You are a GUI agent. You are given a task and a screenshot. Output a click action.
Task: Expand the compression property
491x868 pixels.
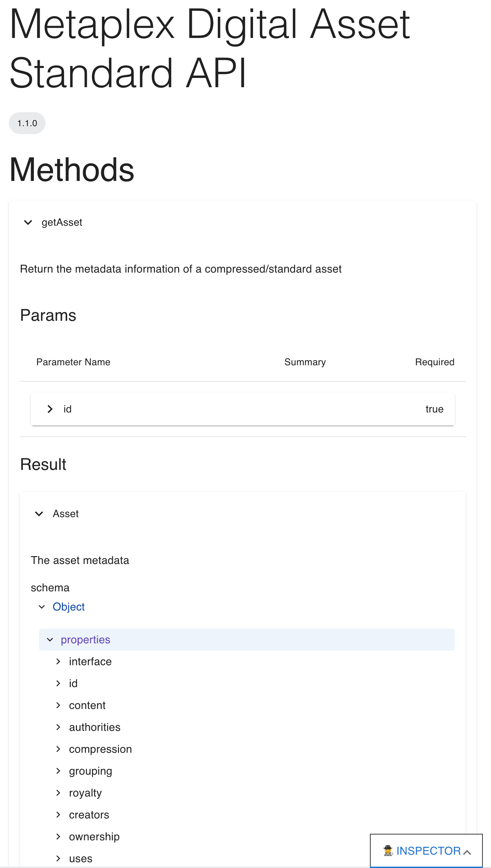click(58, 749)
